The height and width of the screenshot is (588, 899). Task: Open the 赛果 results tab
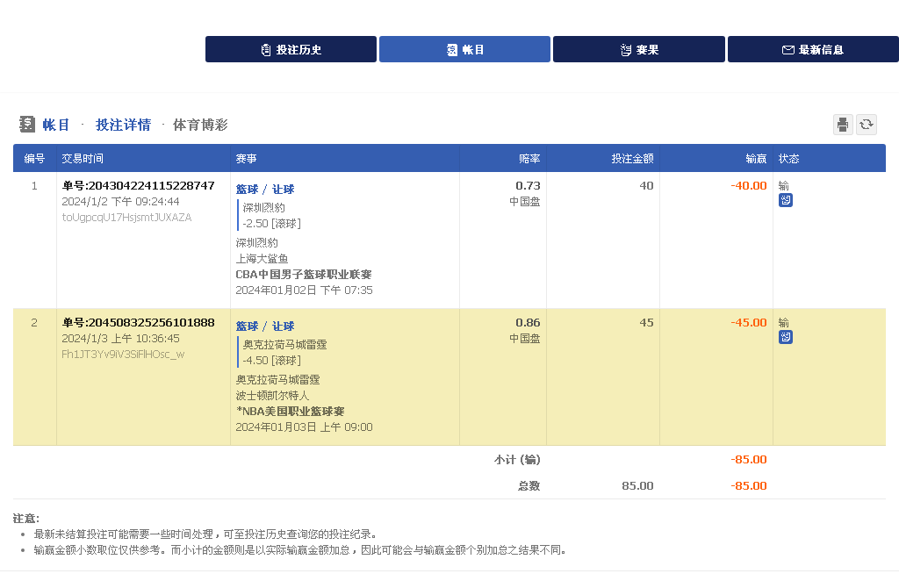click(x=638, y=49)
